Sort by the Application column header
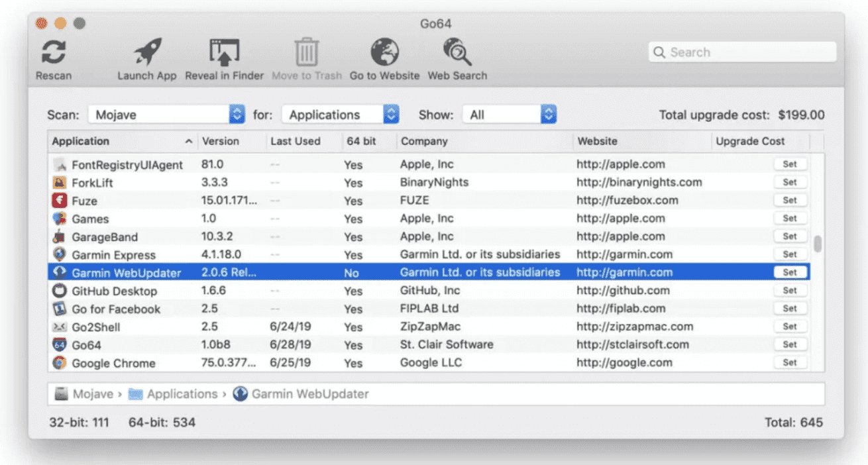The image size is (868, 465). (123, 141)
